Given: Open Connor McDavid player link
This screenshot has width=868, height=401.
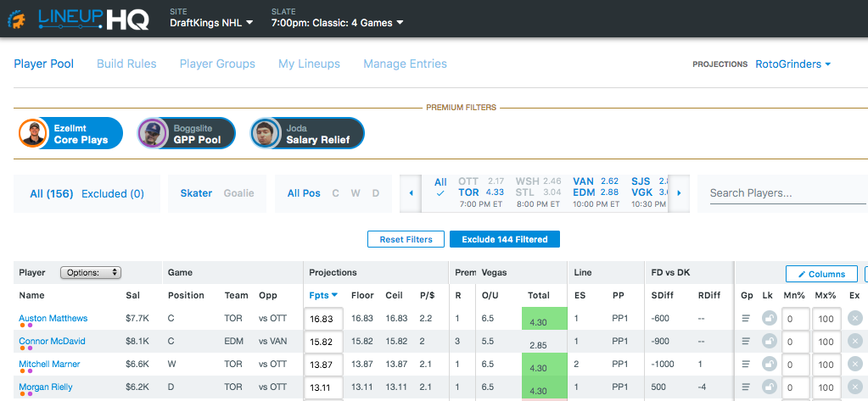Looking at the screenshot, I should [x=52, y=341].
